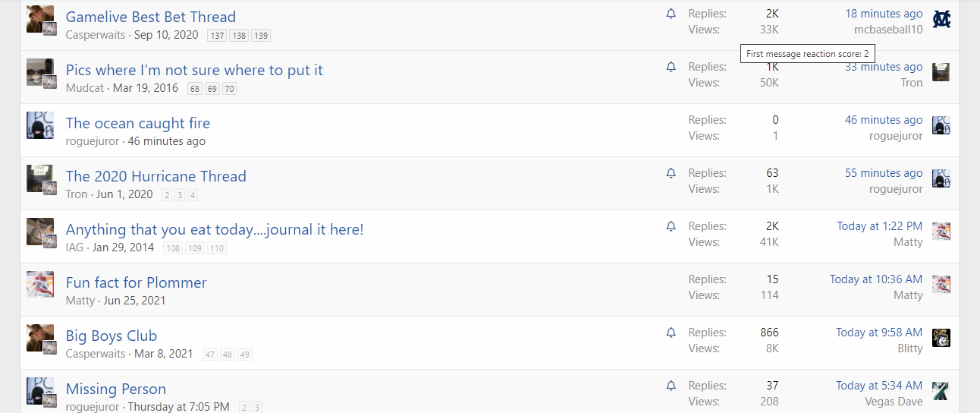Open "The ocean caught fire" thread
Viewport: 980px width, 413px height.
138,123
